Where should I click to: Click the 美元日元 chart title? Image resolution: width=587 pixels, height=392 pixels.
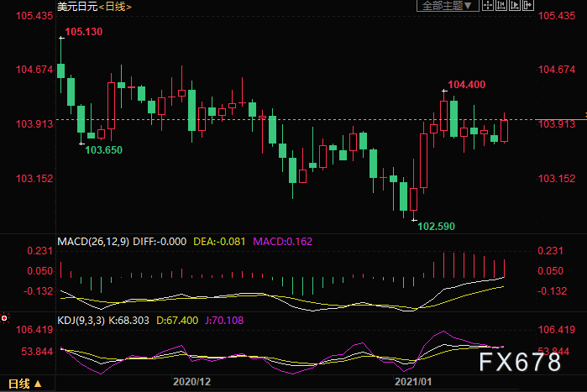click(76, 7)
